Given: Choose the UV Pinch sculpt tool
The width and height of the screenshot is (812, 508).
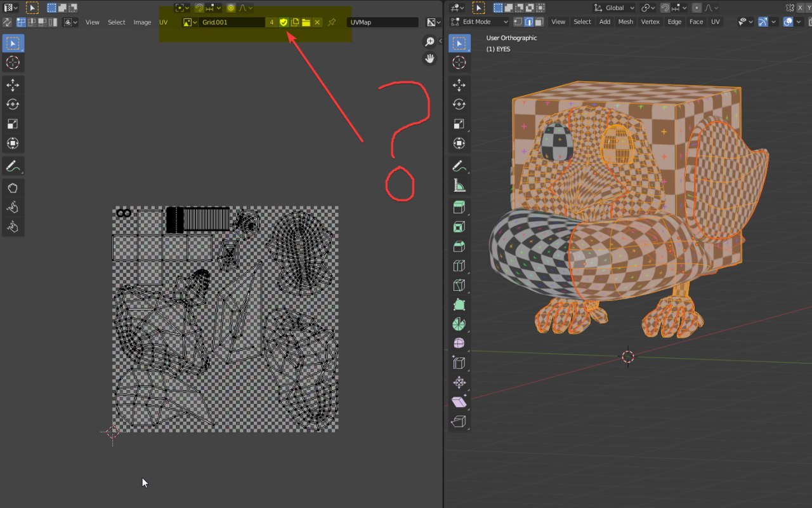Looking at the screenshot, I should pos(13,227).
